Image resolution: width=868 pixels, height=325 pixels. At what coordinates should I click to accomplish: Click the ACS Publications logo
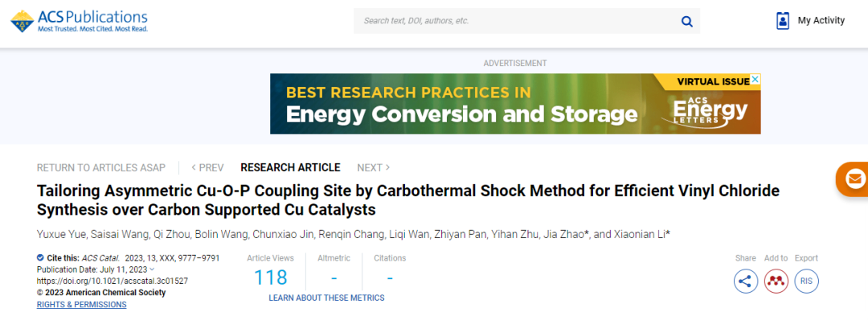pos(79,21)
